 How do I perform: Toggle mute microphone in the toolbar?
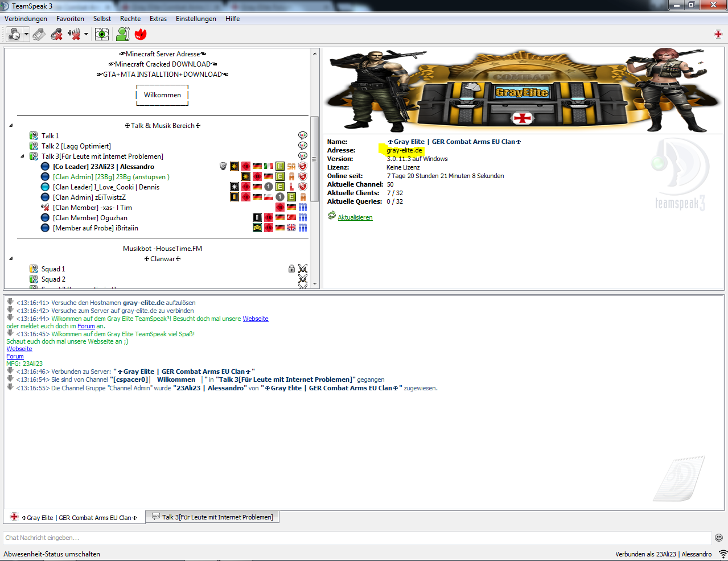pos(56,34)
